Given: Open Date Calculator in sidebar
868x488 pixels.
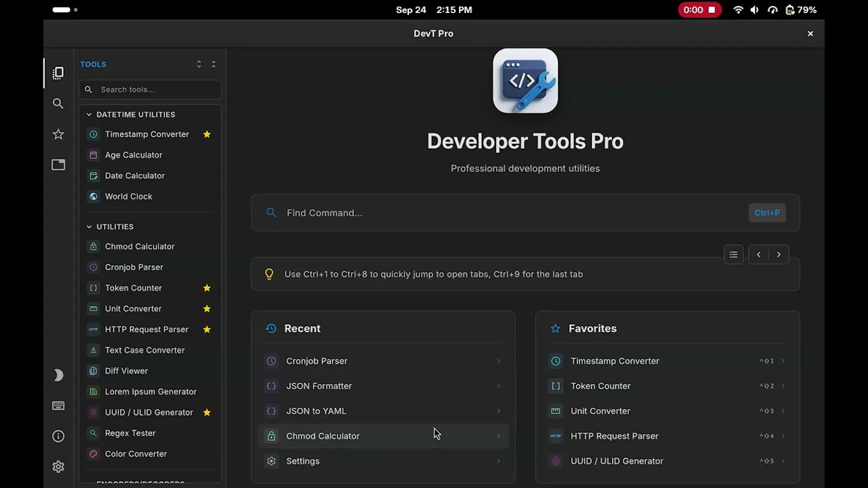Looking at the screenshot, I should pyautogui.click(x=150, y=176).
